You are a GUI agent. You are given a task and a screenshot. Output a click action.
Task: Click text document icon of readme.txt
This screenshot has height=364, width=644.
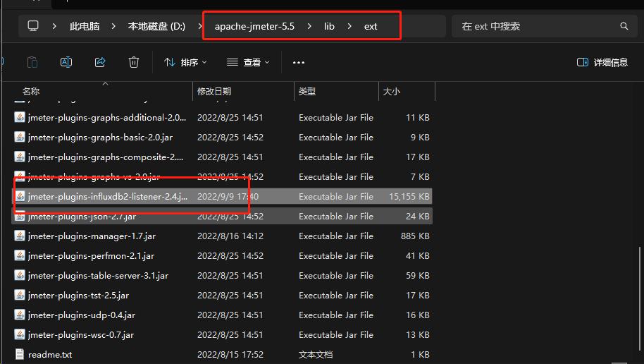point(19,354)
